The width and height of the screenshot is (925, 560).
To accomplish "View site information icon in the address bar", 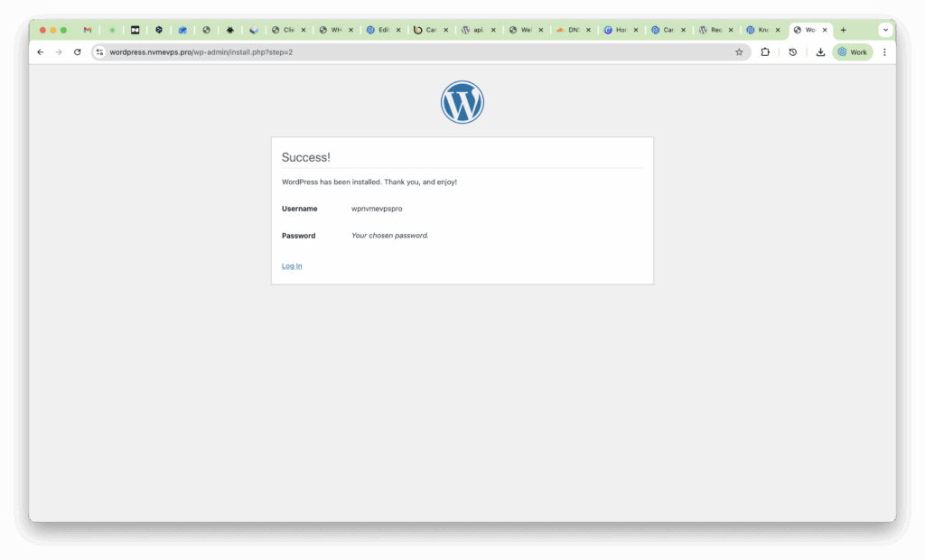I will [x=100, y=52].
